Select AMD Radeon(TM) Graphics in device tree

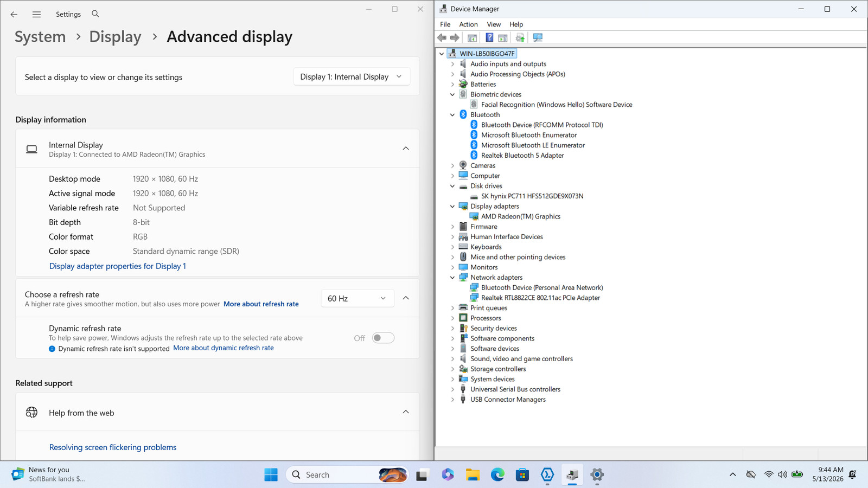521,216
